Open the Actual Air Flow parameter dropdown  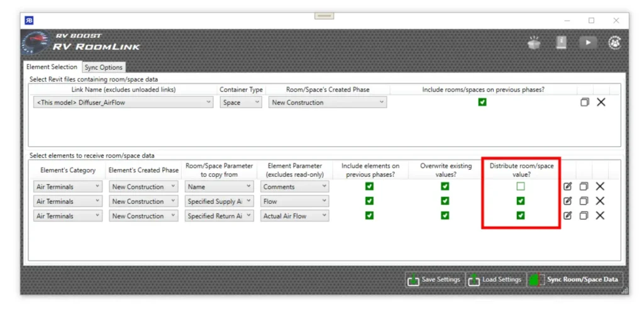295,216
